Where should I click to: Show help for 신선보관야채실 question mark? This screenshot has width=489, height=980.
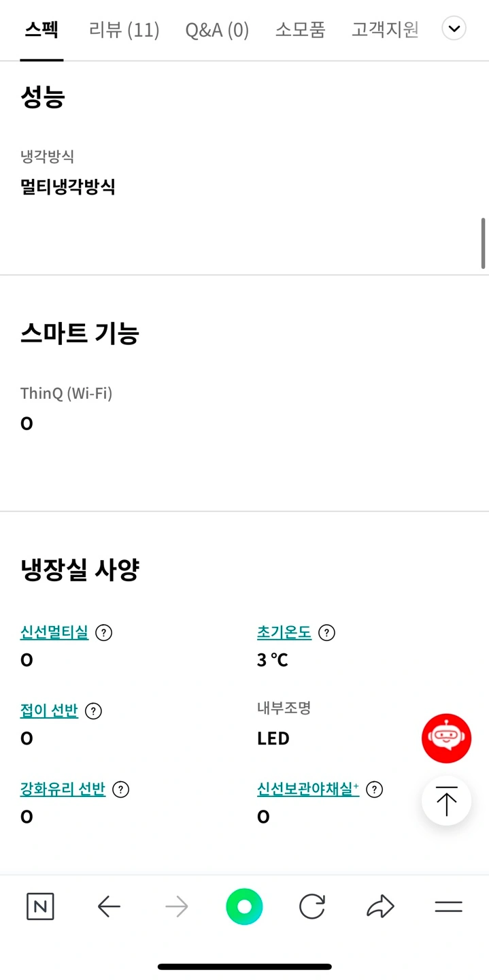coord(374,789)
